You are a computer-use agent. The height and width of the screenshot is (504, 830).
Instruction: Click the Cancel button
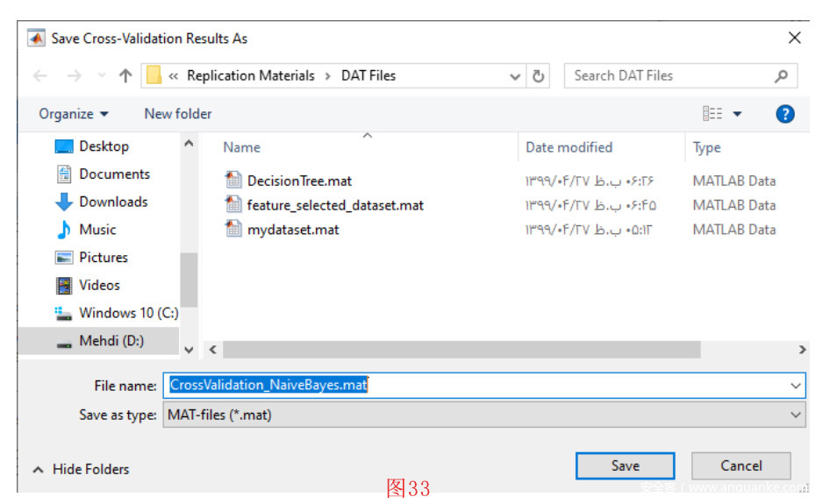(741, 466)
